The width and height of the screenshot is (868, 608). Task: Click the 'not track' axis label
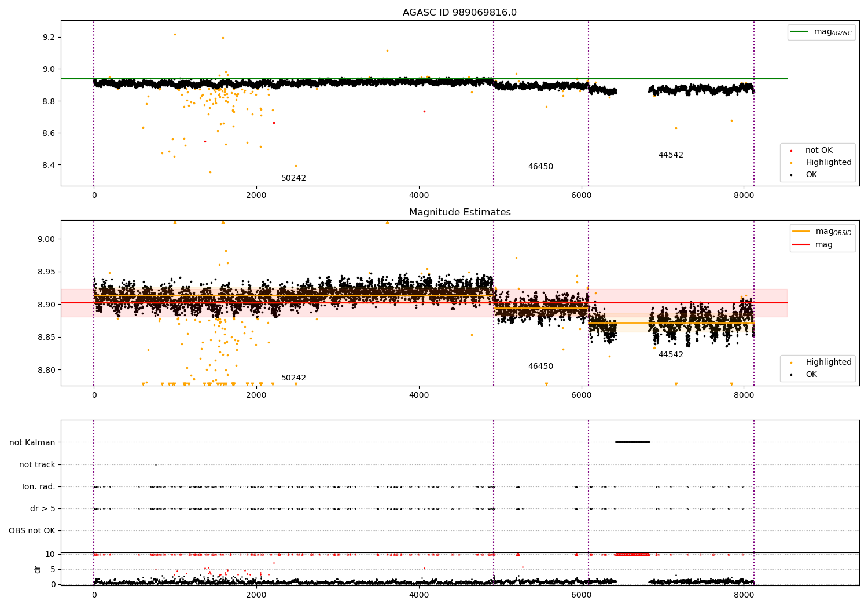pos(37,465)
